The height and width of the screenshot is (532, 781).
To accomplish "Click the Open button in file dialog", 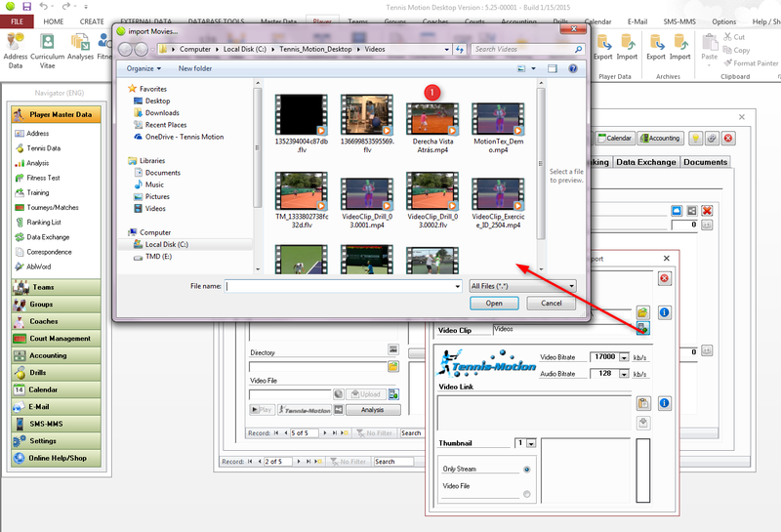I will coord(494,304).
